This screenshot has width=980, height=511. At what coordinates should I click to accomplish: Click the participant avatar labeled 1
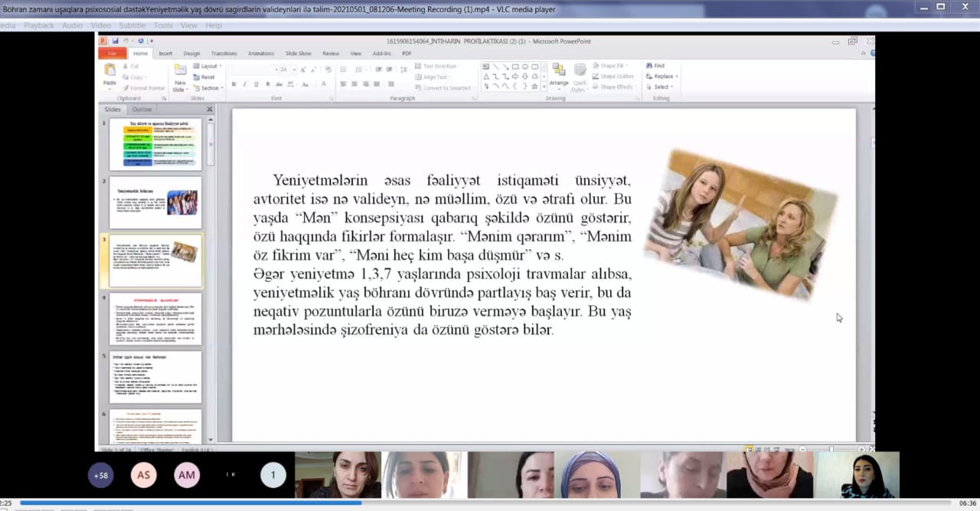point(273,475)
